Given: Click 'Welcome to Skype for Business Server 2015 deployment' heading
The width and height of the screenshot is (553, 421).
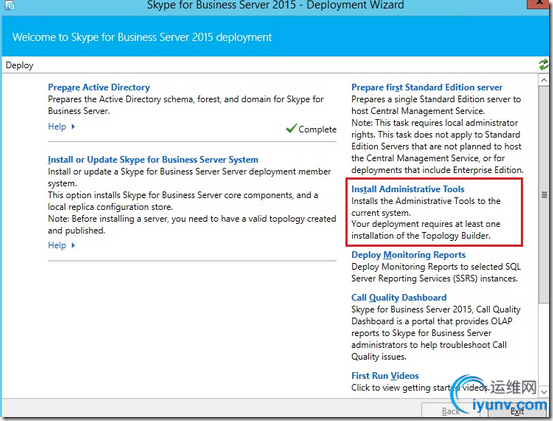Looking at the screenshot, I should 142,37.
